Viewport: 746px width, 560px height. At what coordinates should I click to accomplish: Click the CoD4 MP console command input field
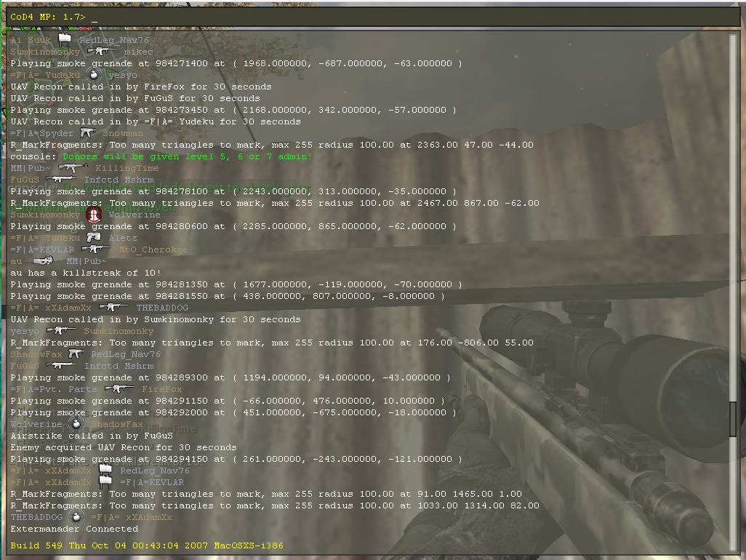click(x=373, y=17)
